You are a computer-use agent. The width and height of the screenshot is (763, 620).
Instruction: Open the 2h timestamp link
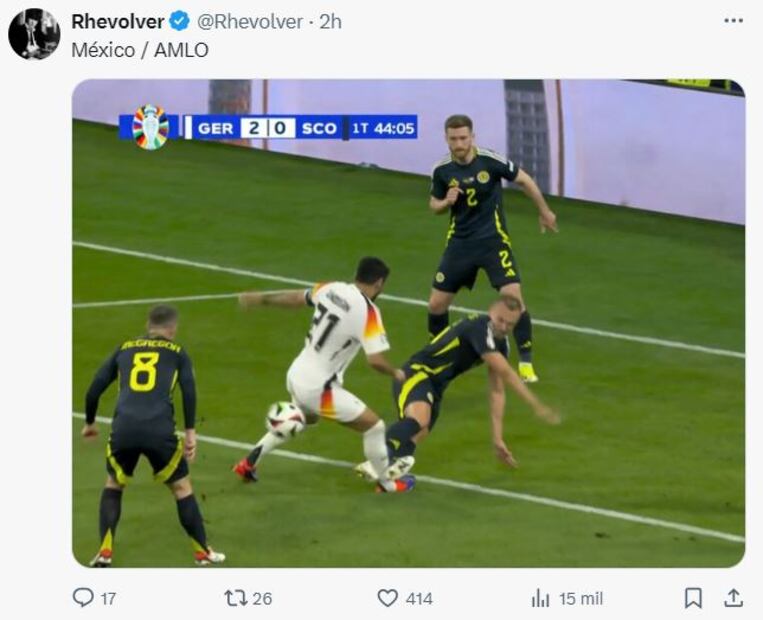point(330,21)
